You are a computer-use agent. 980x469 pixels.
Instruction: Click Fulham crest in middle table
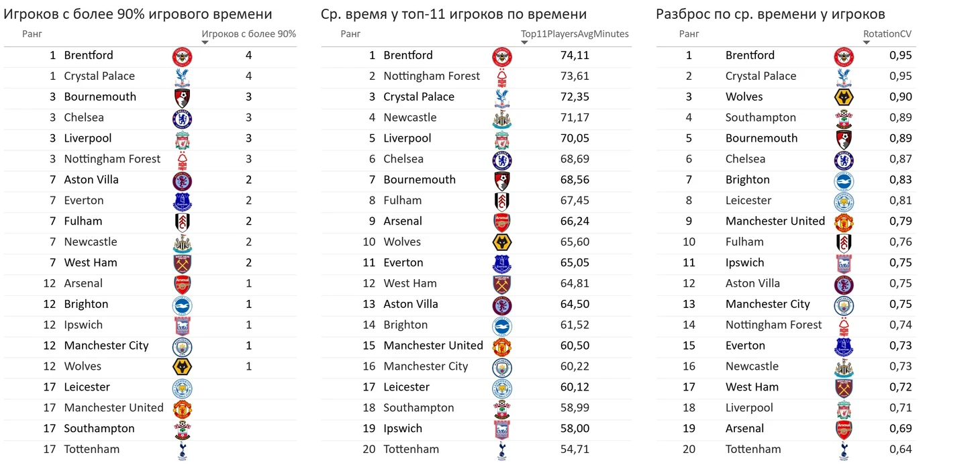[502, 201]
